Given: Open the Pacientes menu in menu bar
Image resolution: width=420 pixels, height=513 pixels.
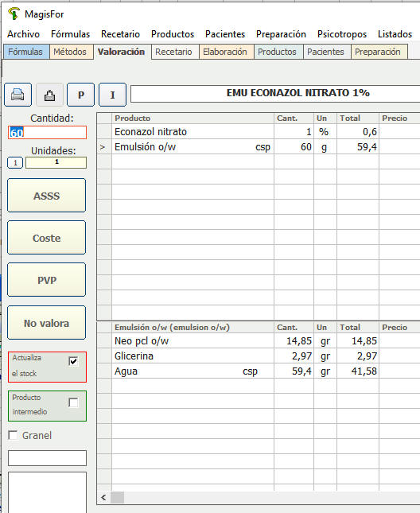Looking at the screenshot, I should pyautogui.click(x=225, y=34).
